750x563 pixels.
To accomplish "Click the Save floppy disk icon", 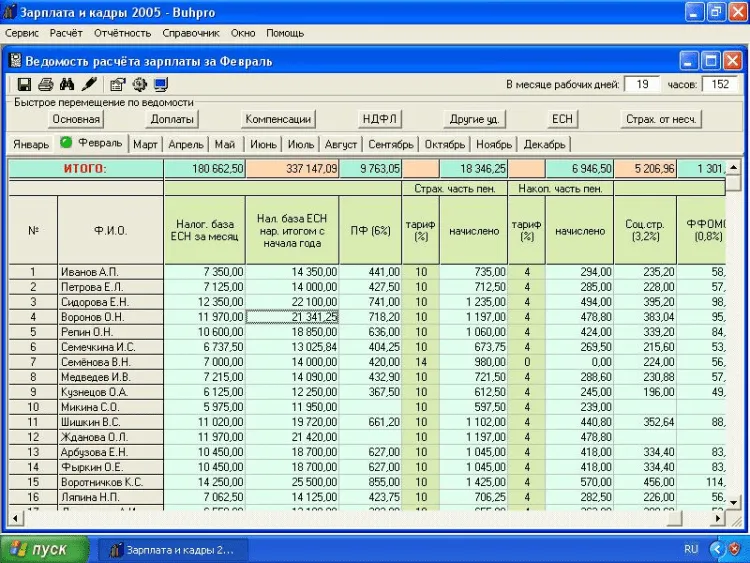I will point(25,85).
